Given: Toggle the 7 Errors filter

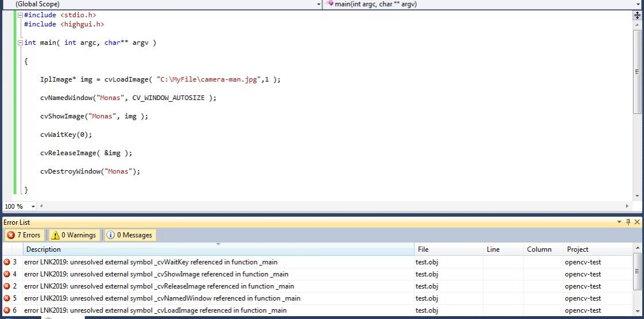Looking at the screenshot, I should tap(24, 235).
